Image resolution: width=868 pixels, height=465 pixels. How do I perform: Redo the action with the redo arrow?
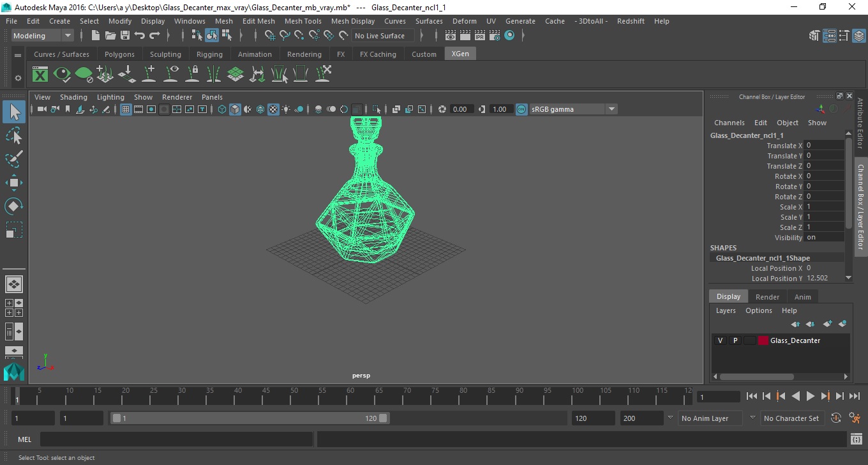154,36
